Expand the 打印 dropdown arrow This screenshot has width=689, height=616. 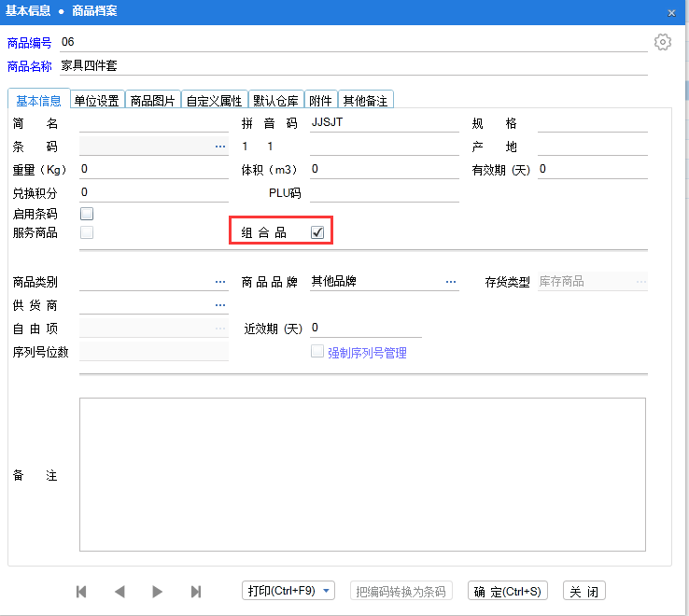(326, 591)
